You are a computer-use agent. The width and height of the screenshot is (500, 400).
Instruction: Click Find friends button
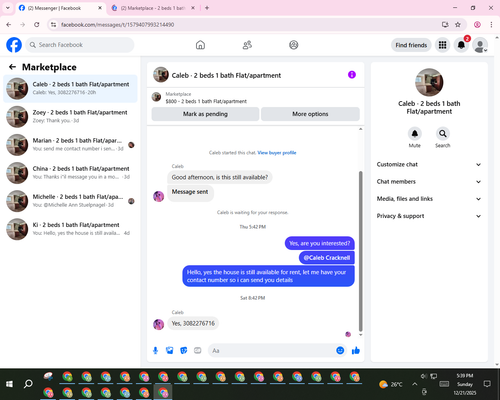click(x=411, y=45)
